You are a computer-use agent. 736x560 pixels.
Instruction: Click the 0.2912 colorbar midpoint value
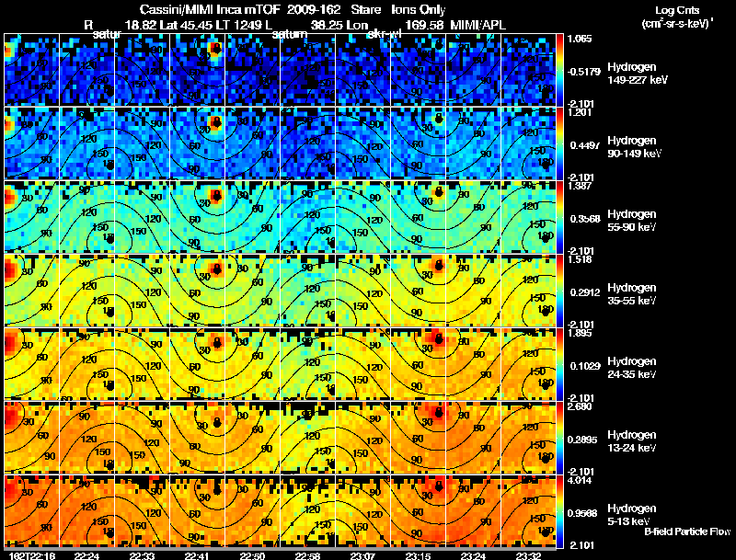tap(585, 292)
